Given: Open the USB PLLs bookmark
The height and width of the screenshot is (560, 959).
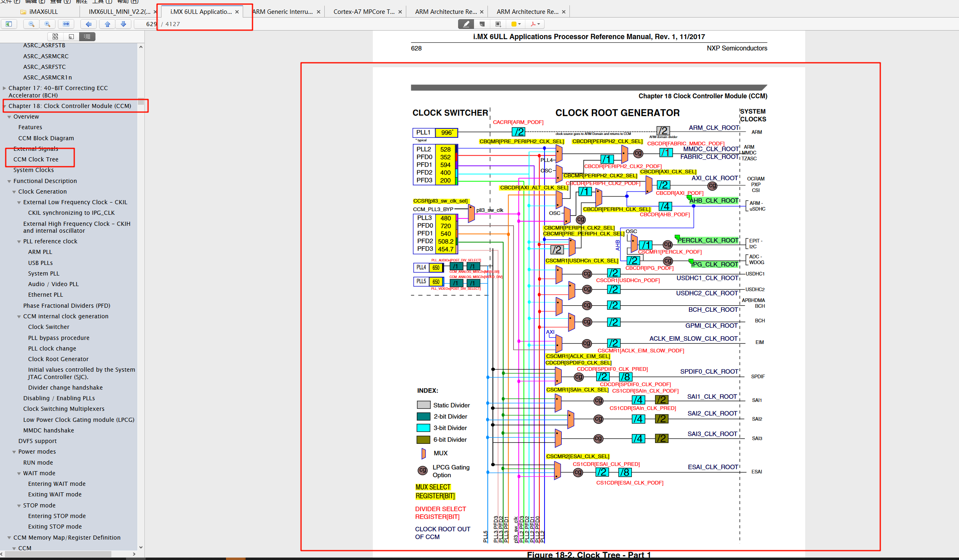Looking at the screenshot, I should point(40,263).
